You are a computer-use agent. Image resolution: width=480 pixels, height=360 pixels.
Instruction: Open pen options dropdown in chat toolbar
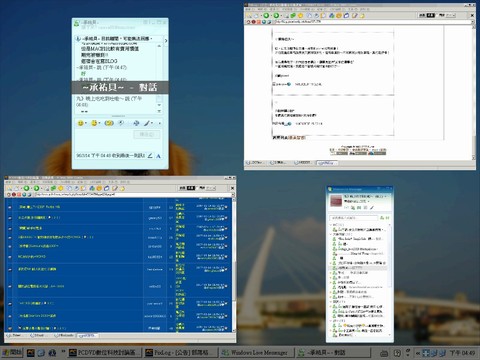(152, 123)
